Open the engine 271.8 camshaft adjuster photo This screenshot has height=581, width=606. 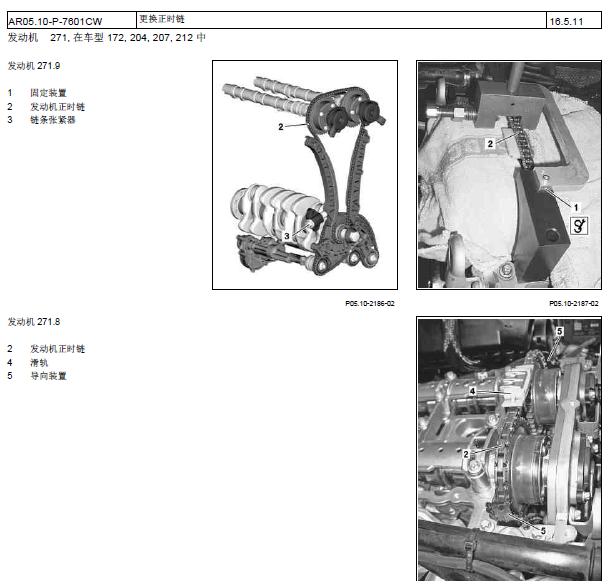pos(509,449)
